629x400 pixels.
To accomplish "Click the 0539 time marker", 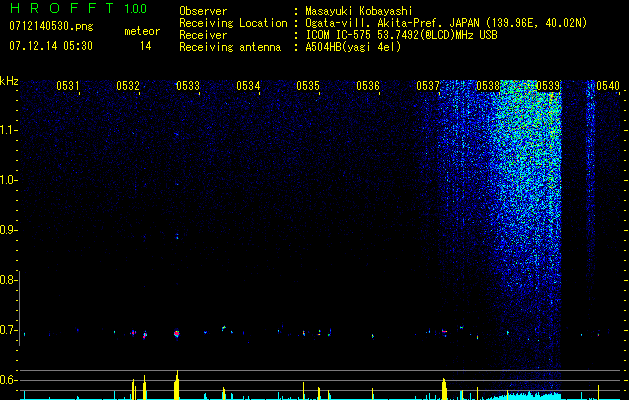I will tap(548, 85).
